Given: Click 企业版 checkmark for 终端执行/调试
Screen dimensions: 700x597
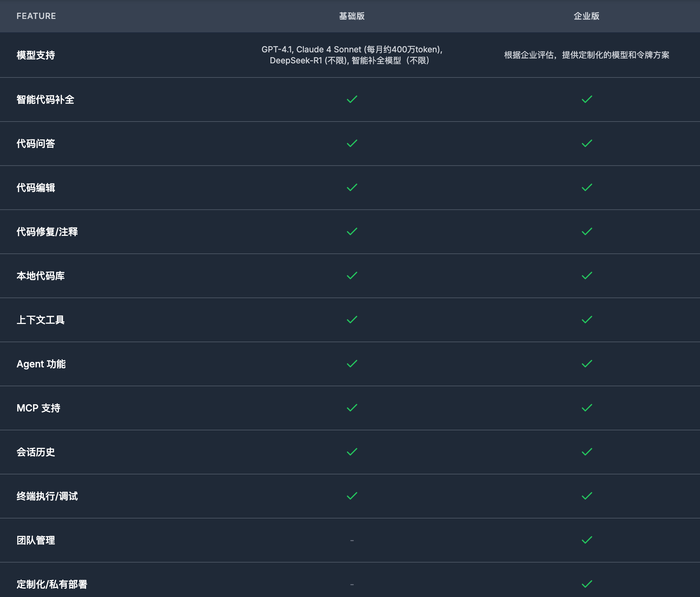Looking at the screenshot, I should (x=587, y=496).
